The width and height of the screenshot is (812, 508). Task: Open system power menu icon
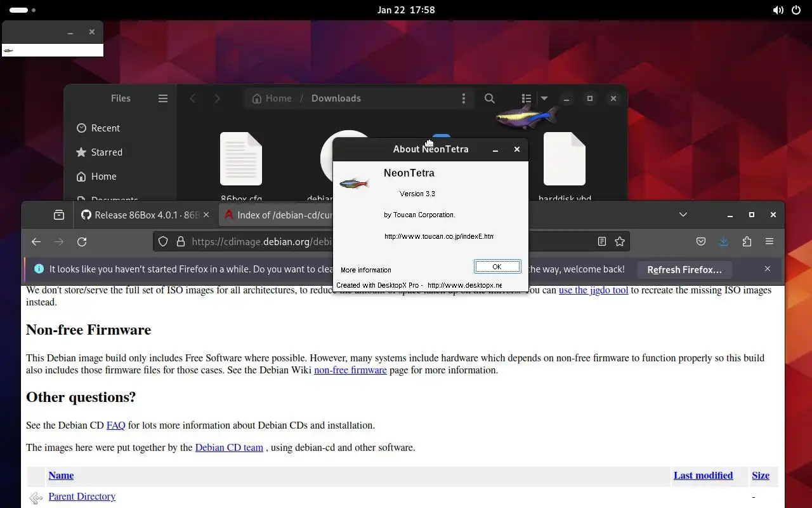(x=796, y=10)
